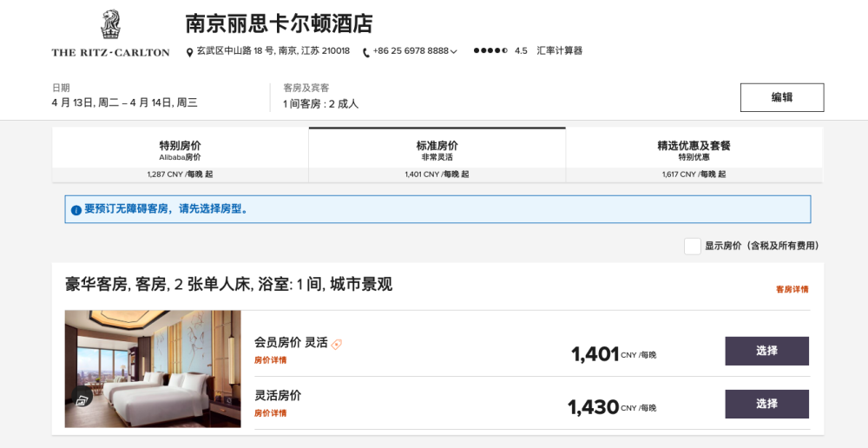Click the address 玄武区中山路 18 号
Image resolution: width=868 pixels, height=448 pixels.
tap(273, 51)
